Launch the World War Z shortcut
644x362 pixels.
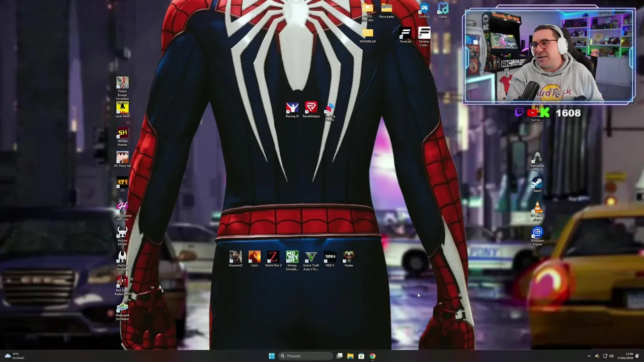(273, 259)
